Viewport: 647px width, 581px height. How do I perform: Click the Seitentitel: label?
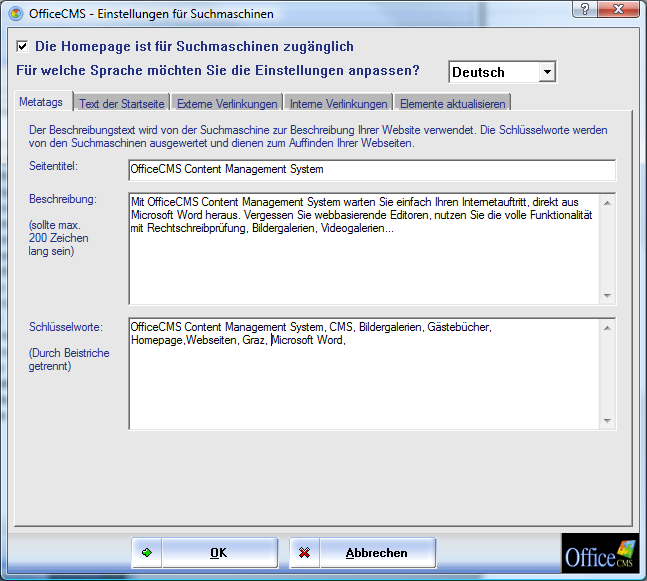53,166
